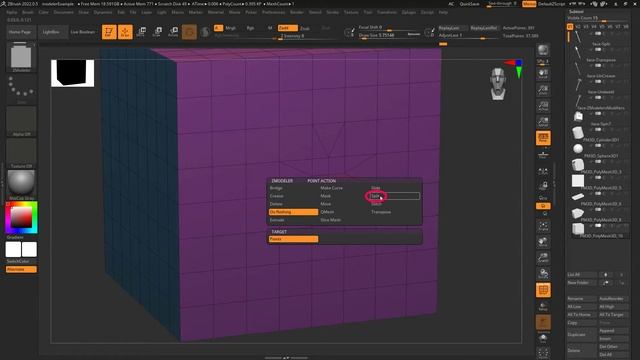Select Do Nothing in the ZModeler popup
Viewport: 640px width, 360px height.
point(293,212)
